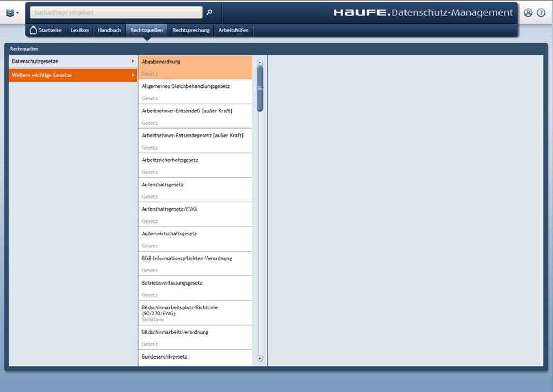This screenshot has width=553, height=392.
Task: Open Arbeitssicherheitsgesetz entry
Action: click(195, 165)
